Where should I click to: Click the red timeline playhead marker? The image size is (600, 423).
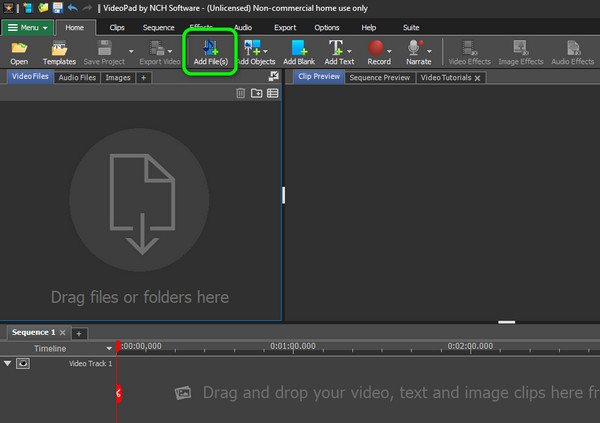118,346
